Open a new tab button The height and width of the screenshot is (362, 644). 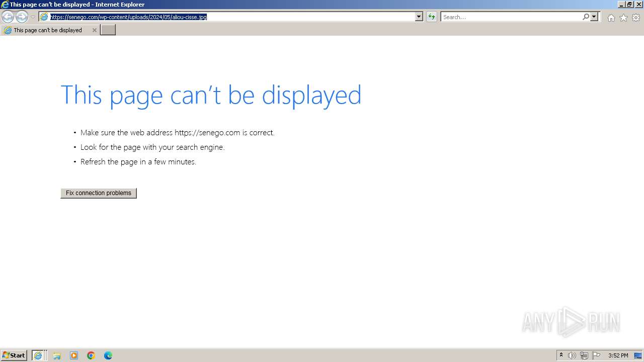108,30
